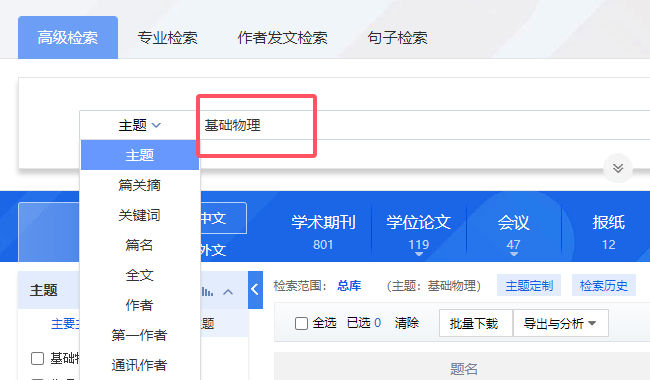Screen dimensions: 650x380
Task: Select 作者 in the dropdown list
Action: point(140,305)
